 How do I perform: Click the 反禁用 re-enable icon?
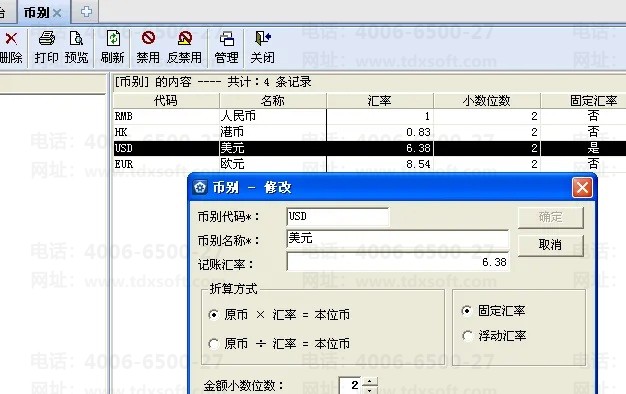(x=184, y=38)
